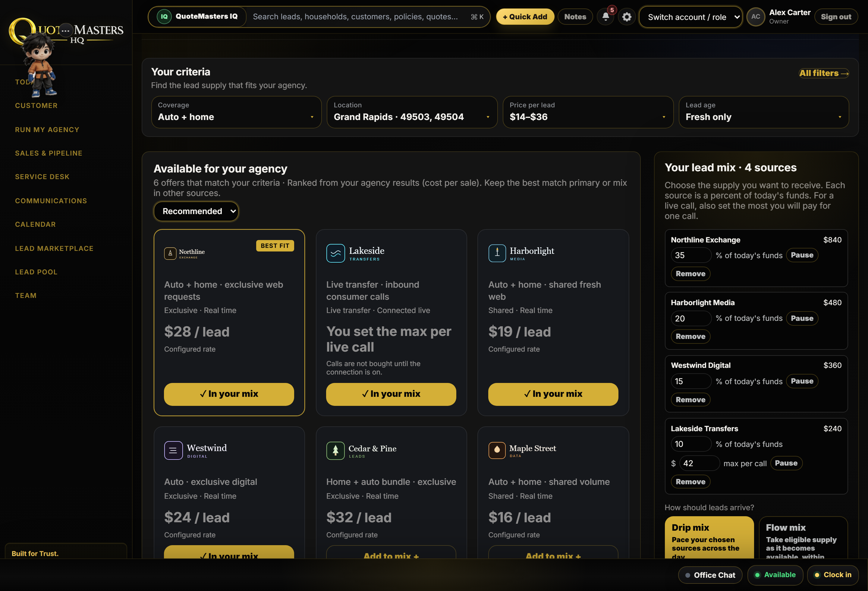This screenshot has height=591, width=868.
Task: Open the Coverage dropdown
Action: click(x=236, y=112)
